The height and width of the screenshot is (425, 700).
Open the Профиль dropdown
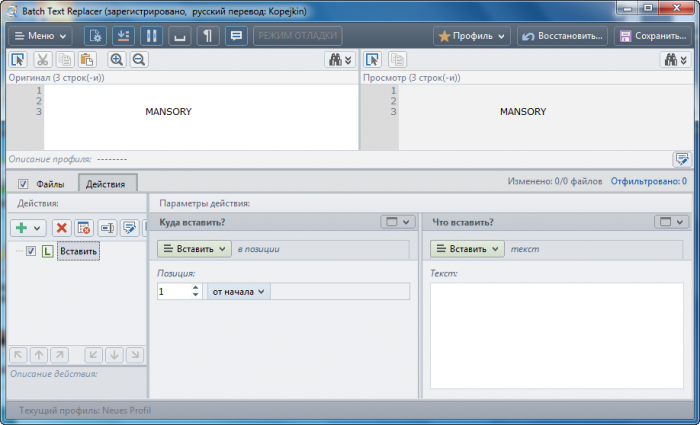(x=471, y=36)
